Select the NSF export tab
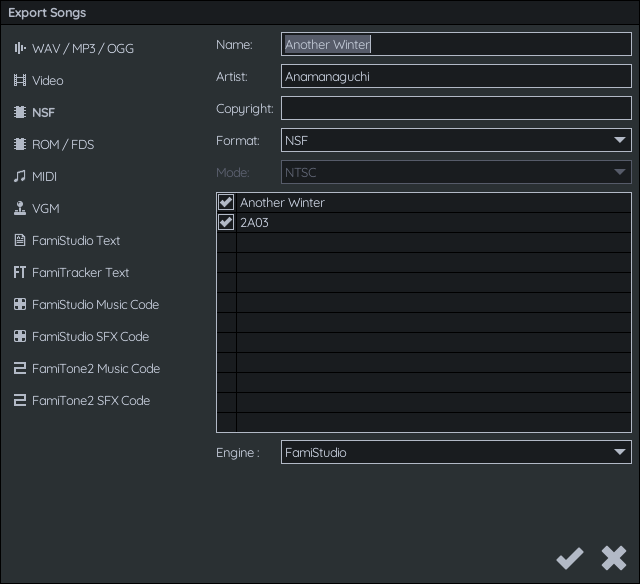 pos(34,112)
